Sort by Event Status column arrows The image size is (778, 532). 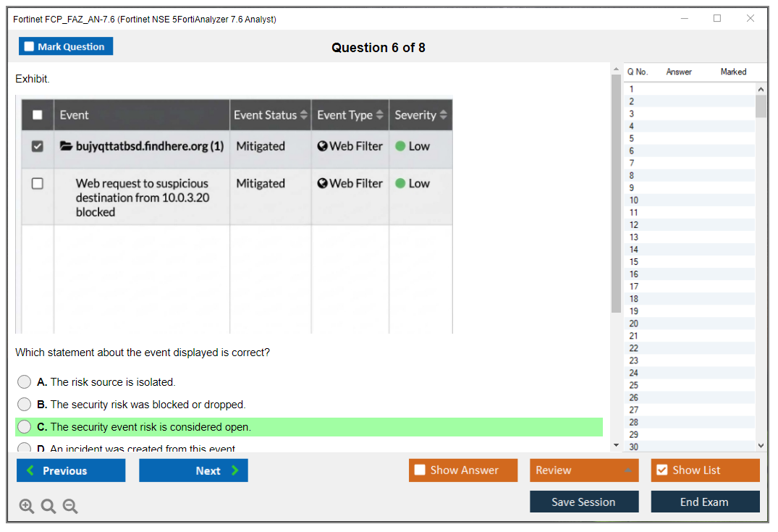tap(304, 114)
